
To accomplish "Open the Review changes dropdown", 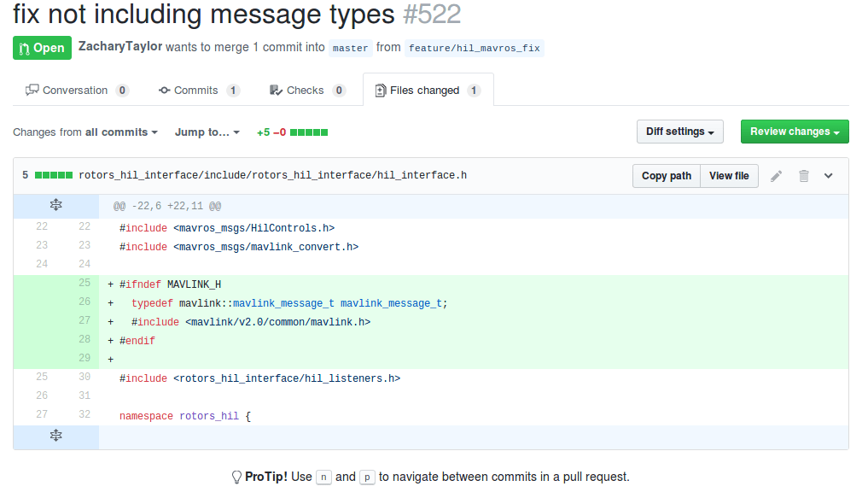I will point(795,132).
